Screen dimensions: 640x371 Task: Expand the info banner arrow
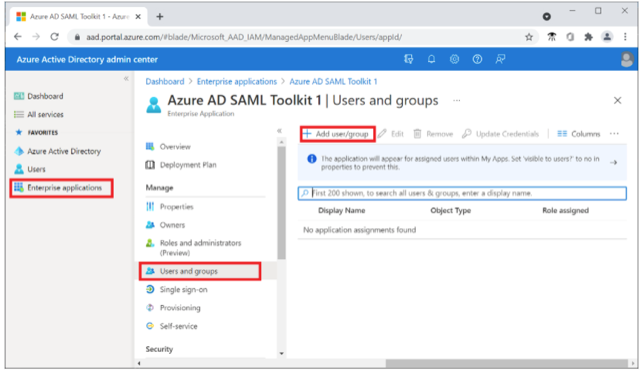(613, 162)
